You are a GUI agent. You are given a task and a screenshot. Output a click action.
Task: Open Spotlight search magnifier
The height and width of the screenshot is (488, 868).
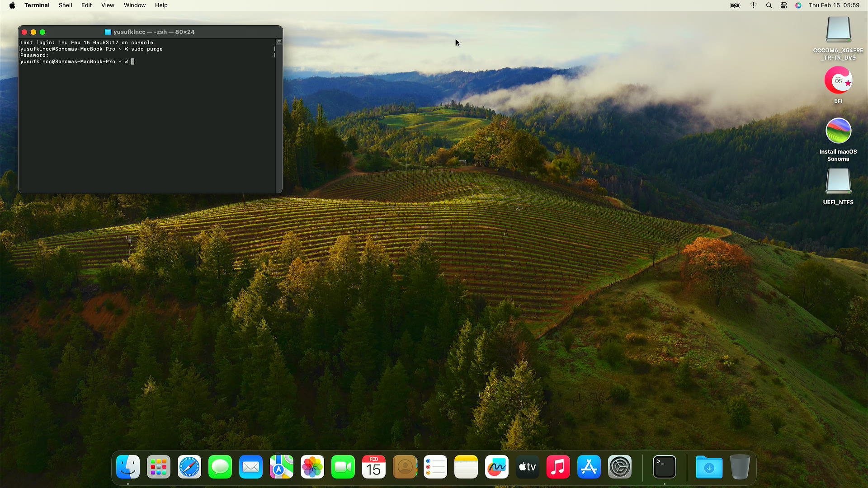(769, 5)
